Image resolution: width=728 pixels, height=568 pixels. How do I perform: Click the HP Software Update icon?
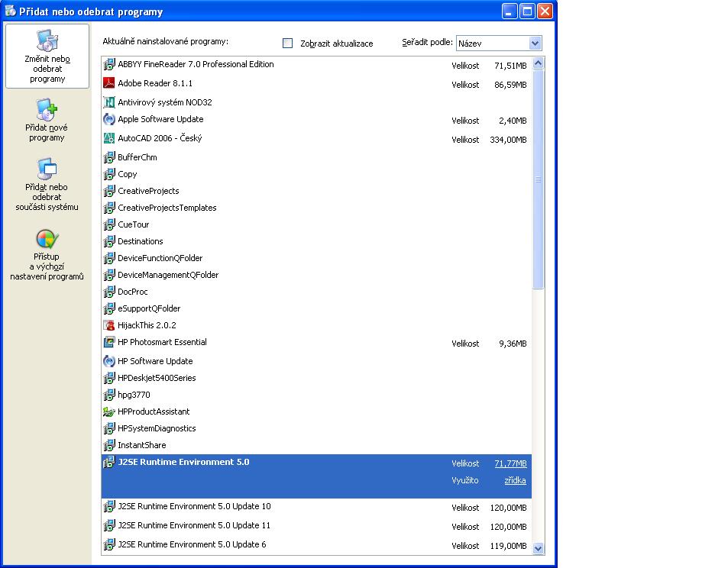tap(109, 361)
